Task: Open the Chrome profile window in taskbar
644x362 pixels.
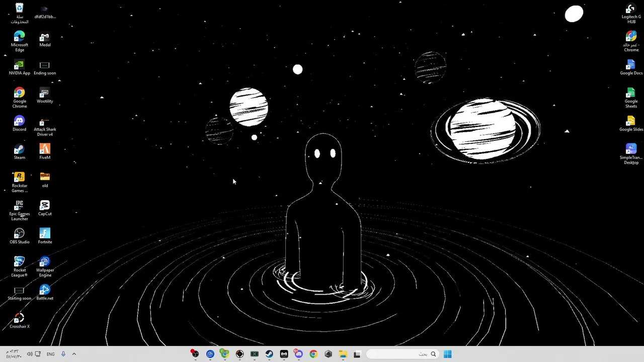Action: (224, 354)
